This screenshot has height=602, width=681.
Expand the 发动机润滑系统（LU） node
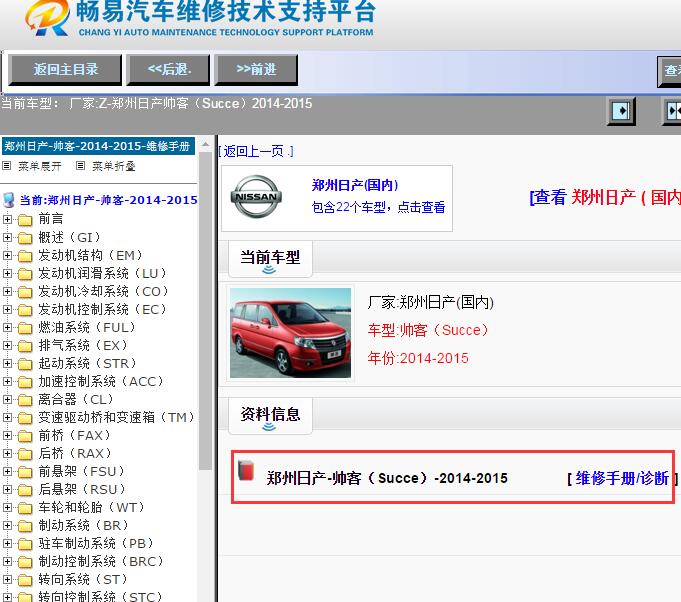(x=7, y=274)
